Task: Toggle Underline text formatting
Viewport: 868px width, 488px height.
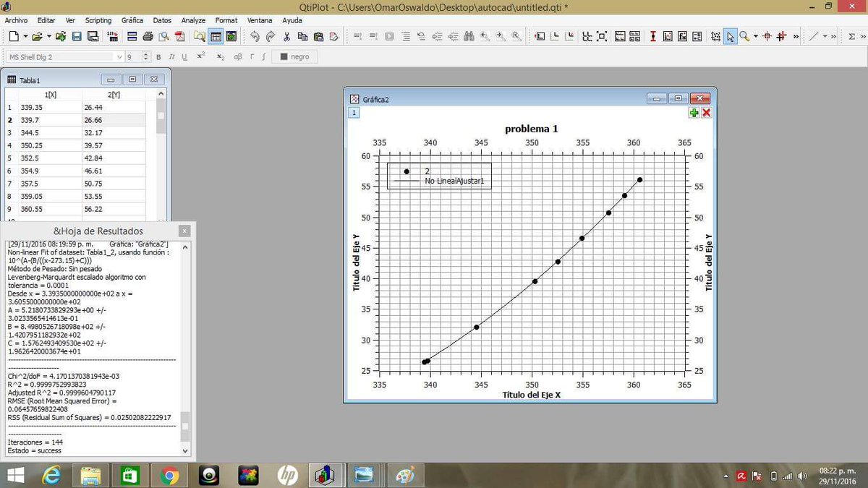Action: click(x=184, y=56)
